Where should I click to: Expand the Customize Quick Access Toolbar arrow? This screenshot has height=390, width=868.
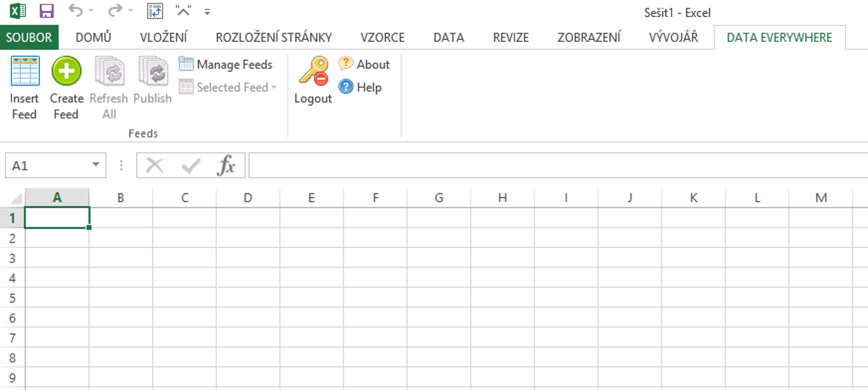click(x=207, y=12)
